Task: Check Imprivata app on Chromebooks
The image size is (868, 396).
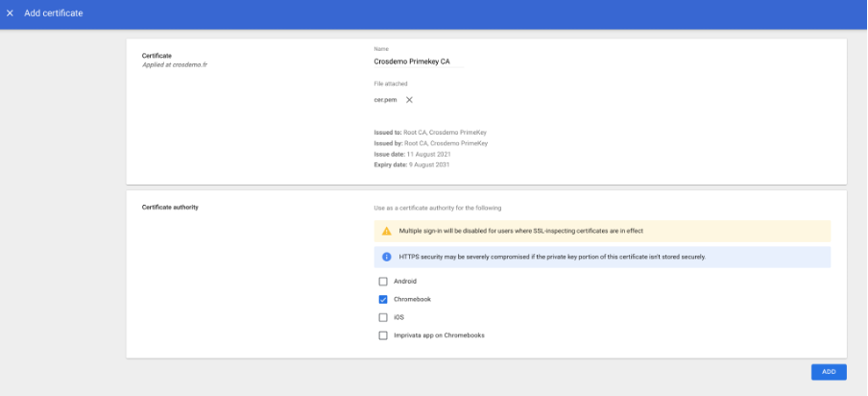Action: point(383,335)
